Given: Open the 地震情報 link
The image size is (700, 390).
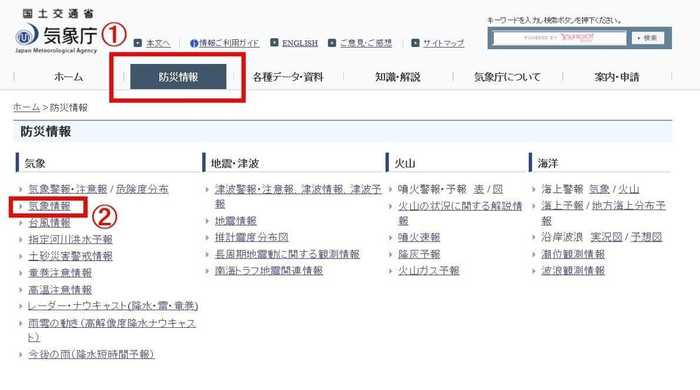Looking at the screenshot, I should point(236,221).
